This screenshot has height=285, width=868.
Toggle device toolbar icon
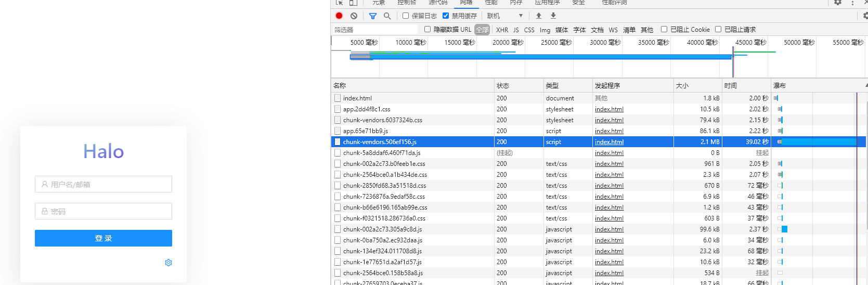pos(353,2)
